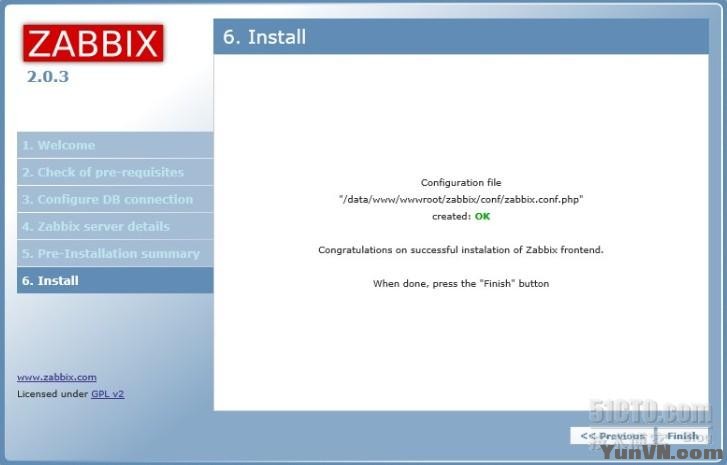Select step 4. Zabbix server details
727x465 pixels.
(115, 226)
